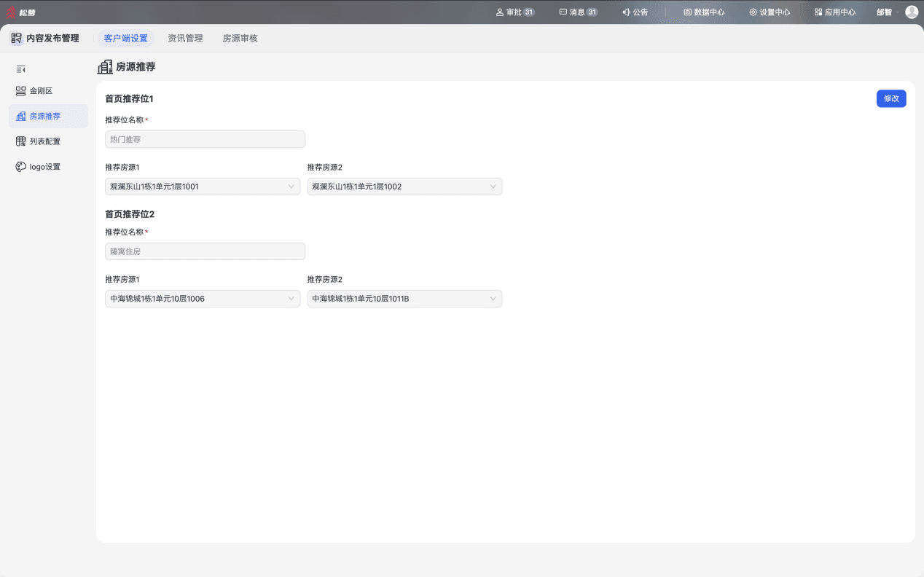The height and width of the screenshot is (577, 924).
Task: Open 公告 announcements with speaker icon
Action: click(635, 12)
